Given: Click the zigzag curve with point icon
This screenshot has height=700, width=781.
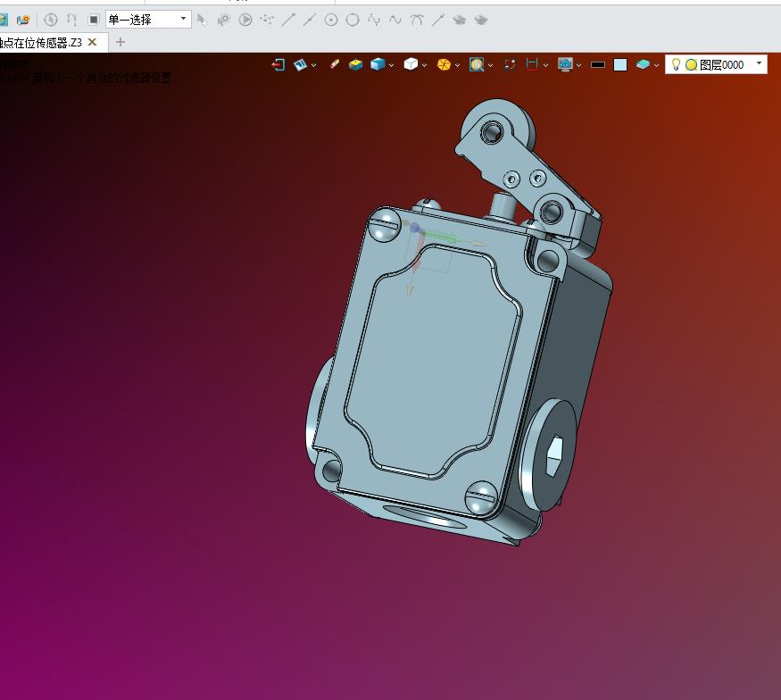Looking at the screenshot, I should coord(374,20).
